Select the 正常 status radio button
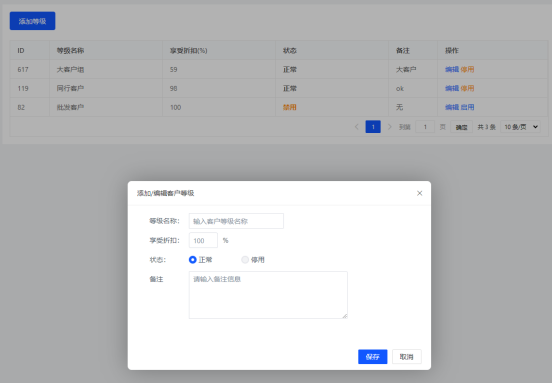 [193, 260]
